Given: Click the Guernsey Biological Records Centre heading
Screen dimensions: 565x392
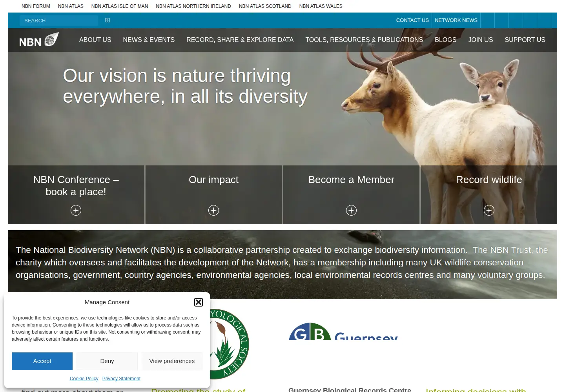Looking at the screenshot, I should click(x=350, y=390).
